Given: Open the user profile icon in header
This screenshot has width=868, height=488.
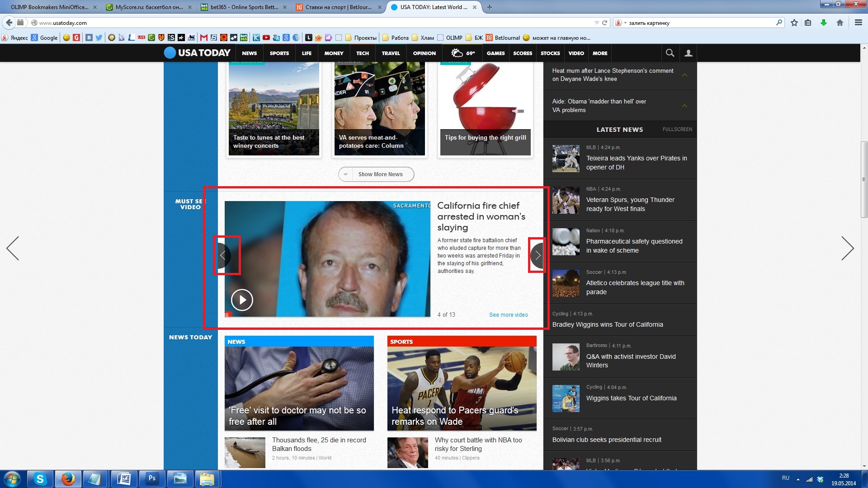Looking at the screenshot, I should pyautogui.click(x=688, y=53).
